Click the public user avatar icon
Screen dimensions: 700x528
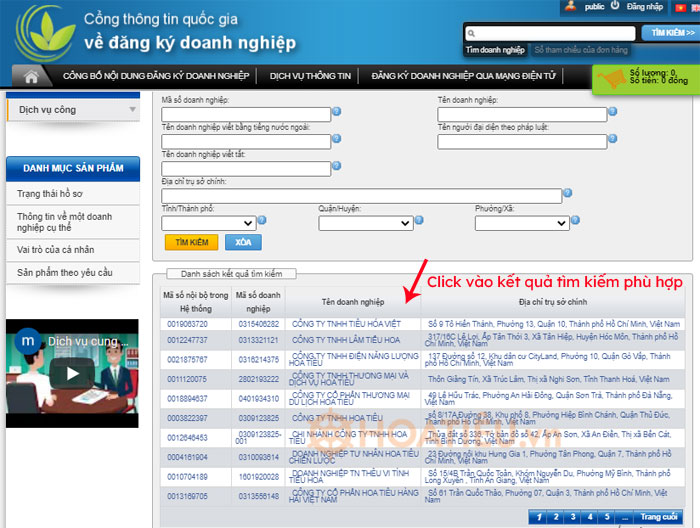click(x=568, y=6)
